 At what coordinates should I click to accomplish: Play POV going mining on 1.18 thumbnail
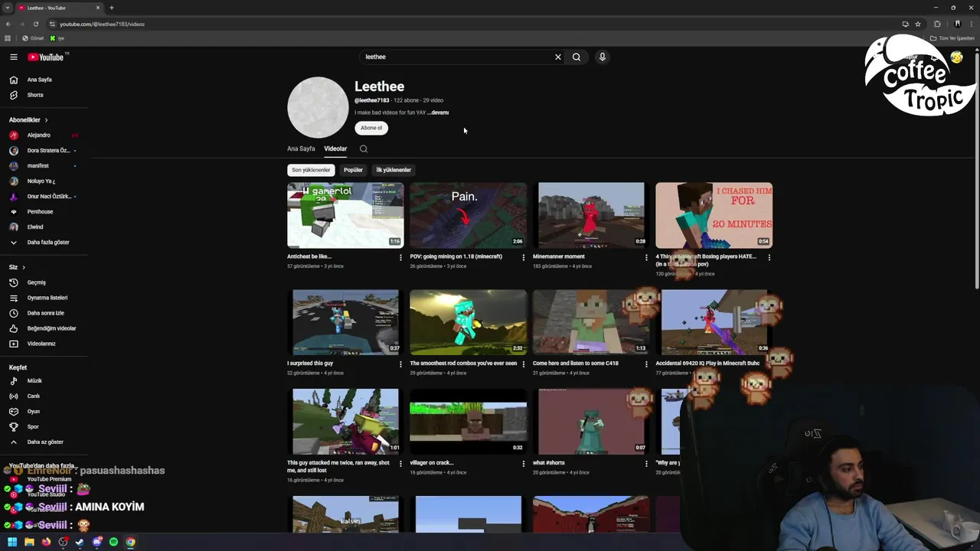click(469, 215)
